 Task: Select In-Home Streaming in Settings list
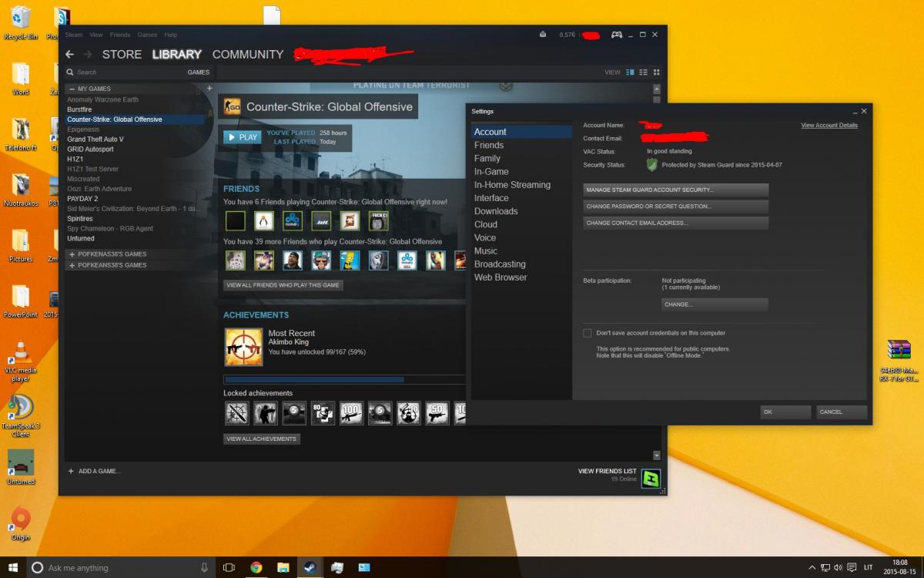pyautogui.click(x=512, y=185)
